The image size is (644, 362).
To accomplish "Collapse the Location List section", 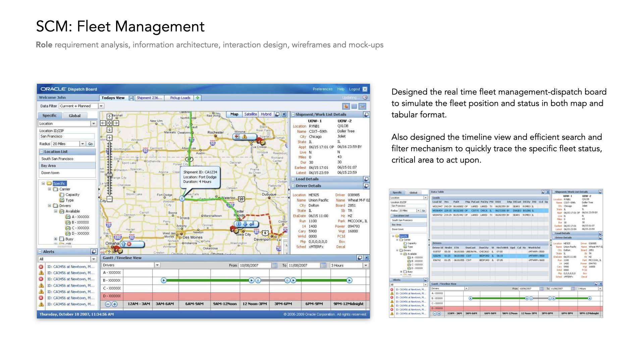I will point(42,152).
